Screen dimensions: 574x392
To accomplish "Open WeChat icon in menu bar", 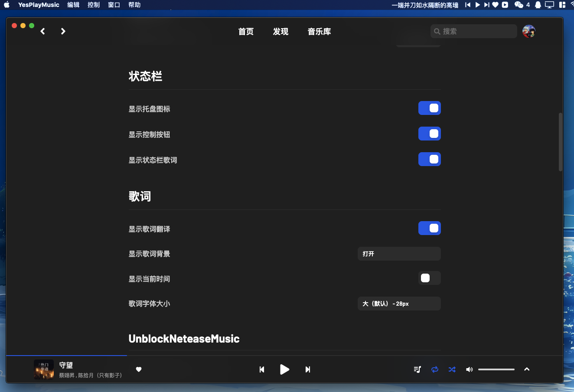I will (519, 5).
